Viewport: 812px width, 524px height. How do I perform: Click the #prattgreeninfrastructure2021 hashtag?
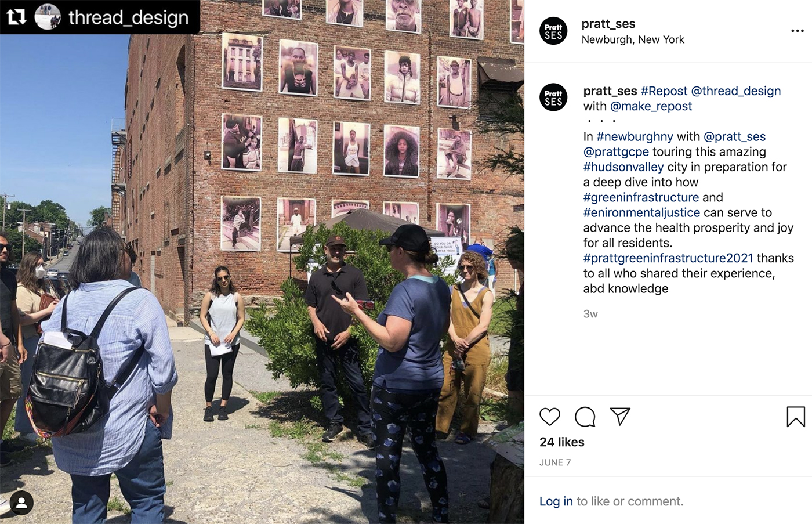click(668, 258)
